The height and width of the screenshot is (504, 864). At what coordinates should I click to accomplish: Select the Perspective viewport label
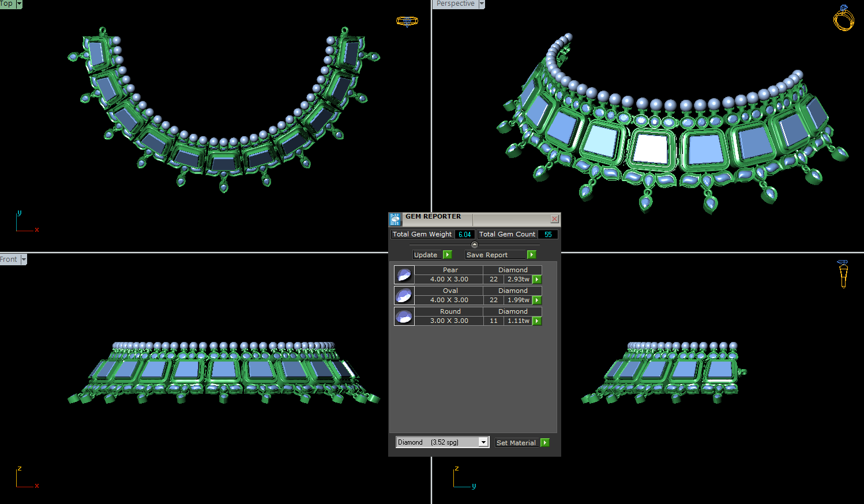click(x=455, y=4)
